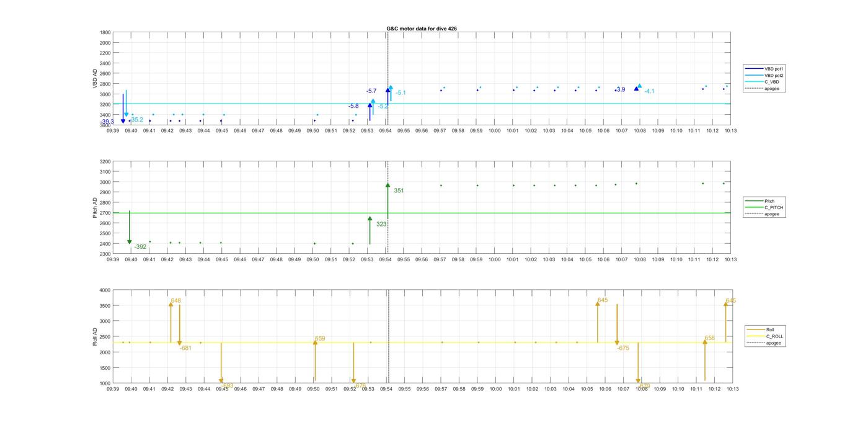Image resolution: width=868 pixels, height=430 pixels.
Task: Select 'VBD pot2' in the top legend
Action: [x=774, y=75]
